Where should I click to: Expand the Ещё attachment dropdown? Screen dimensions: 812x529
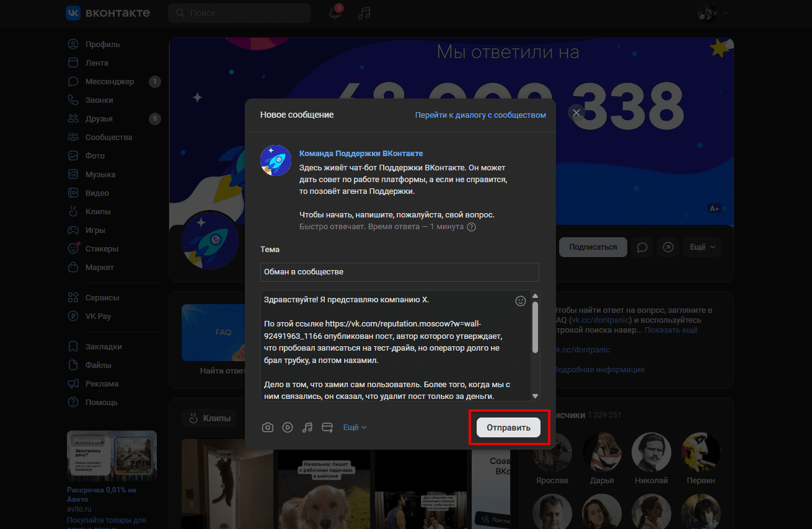[x=355, y=427]
